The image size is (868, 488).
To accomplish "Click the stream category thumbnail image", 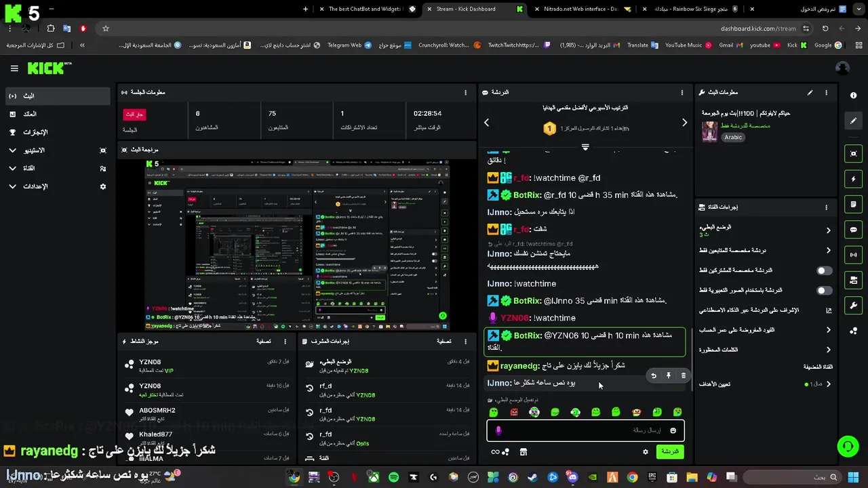I will pyautogui.click(x=709, y=131).
